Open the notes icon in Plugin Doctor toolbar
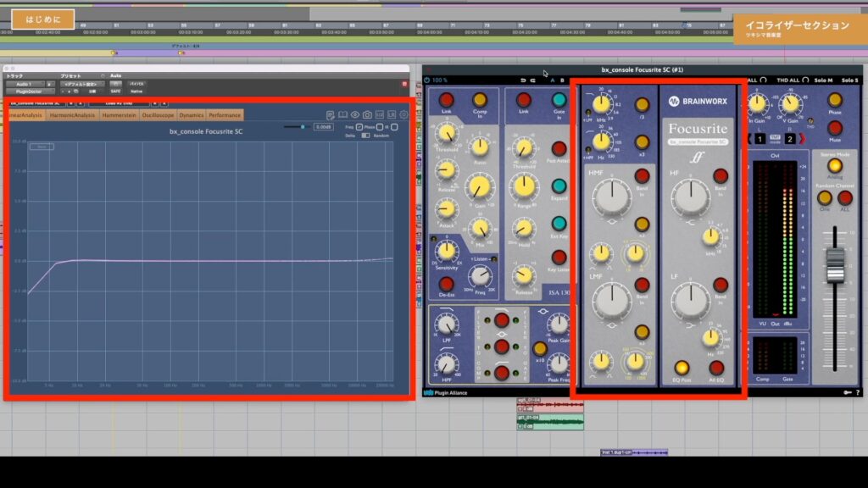Screen dimensions: 868x488 [331, 115]
